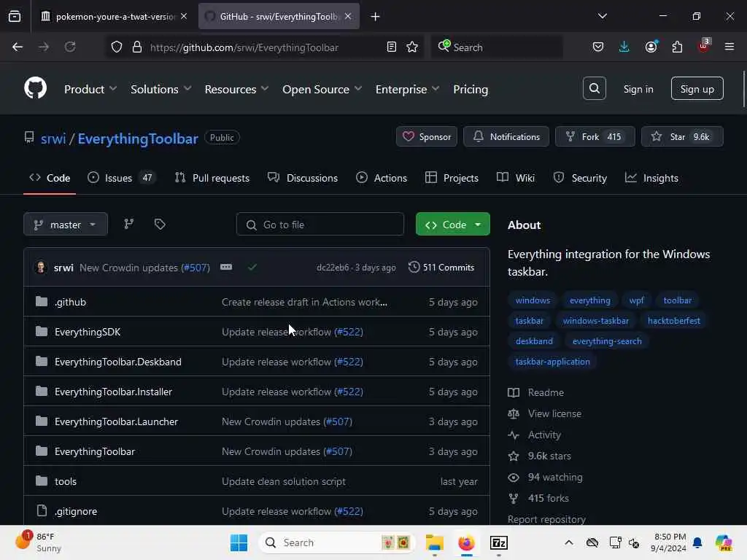
Task: Open the .gitignore file
Action: click(x=76, y=511)
